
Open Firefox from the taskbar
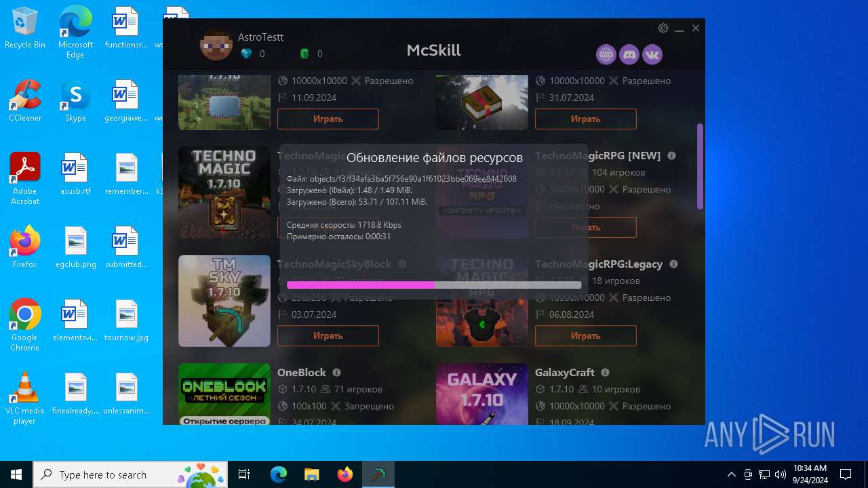coord(344,474)
